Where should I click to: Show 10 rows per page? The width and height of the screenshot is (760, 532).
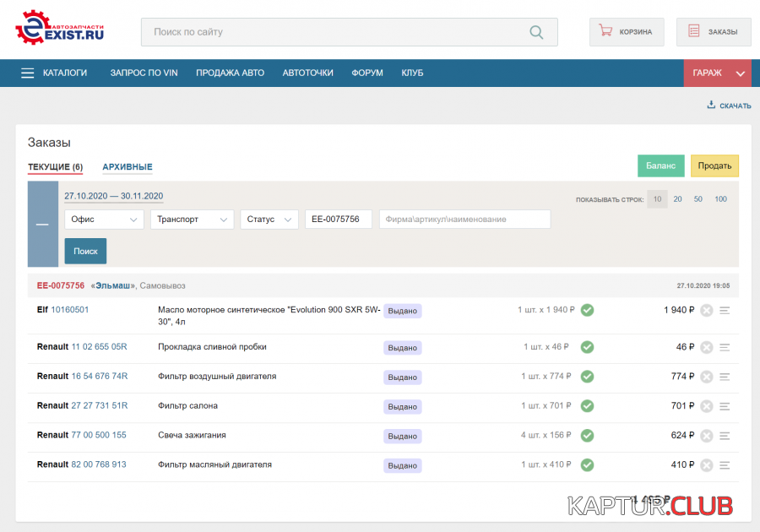coord(657,199)
